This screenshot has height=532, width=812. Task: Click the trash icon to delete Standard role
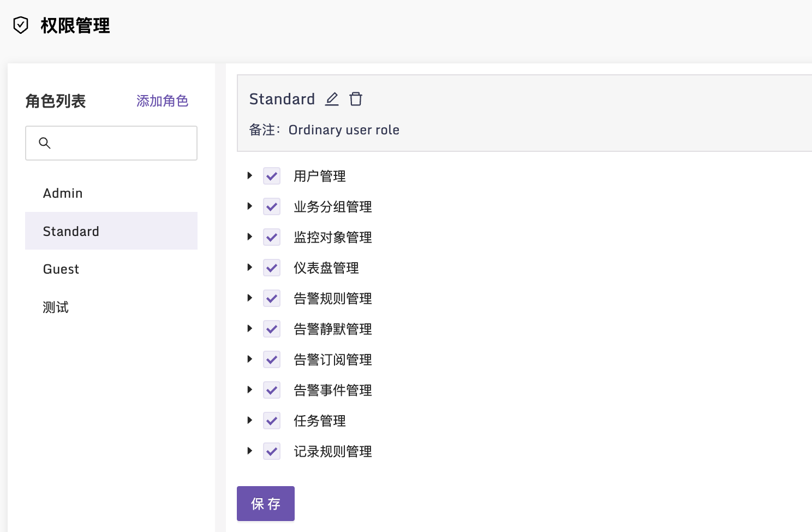click(x=356, y=99)
